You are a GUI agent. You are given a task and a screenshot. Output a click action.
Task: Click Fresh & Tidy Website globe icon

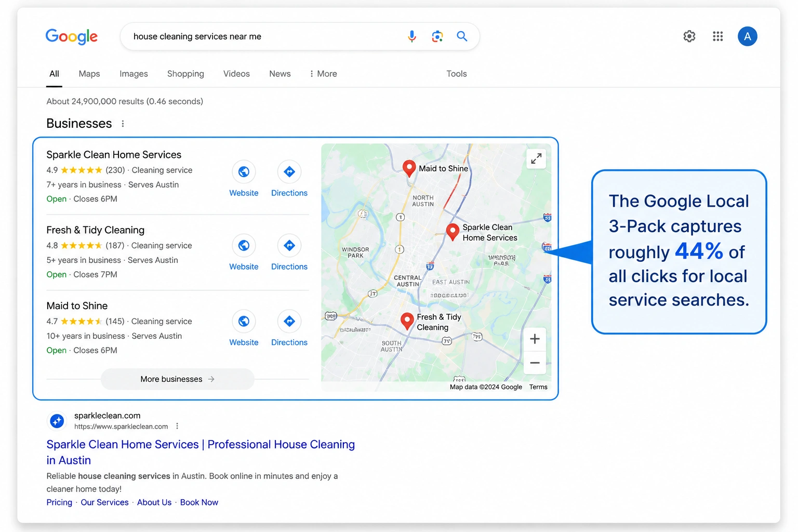tap(244, 246)
